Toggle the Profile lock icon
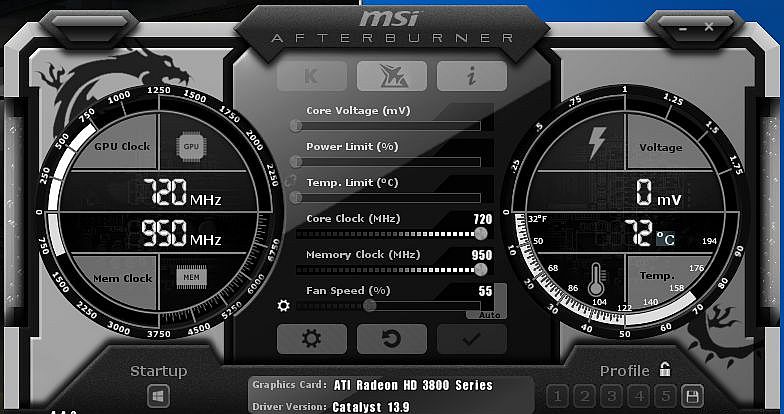The width and height of the screenshot is (784, 414). (x=664, y=370)
